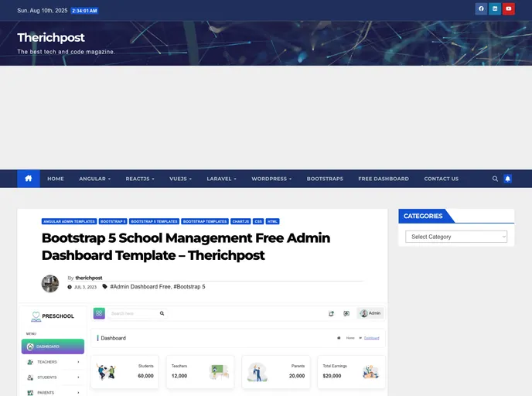Expand the Parents sidebar item arrow
The image size is (532, 396).
pos(78,393)
